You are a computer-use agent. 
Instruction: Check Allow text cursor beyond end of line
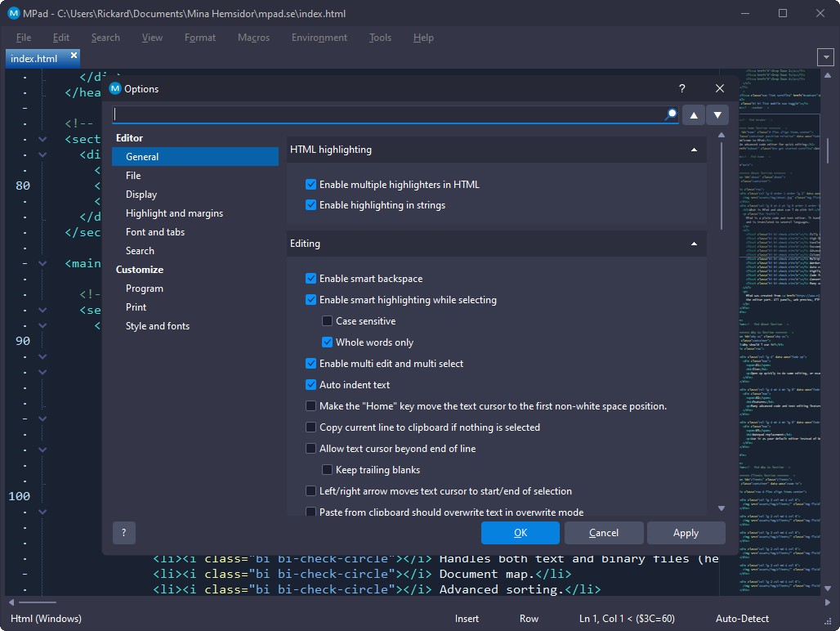(311, 449)
